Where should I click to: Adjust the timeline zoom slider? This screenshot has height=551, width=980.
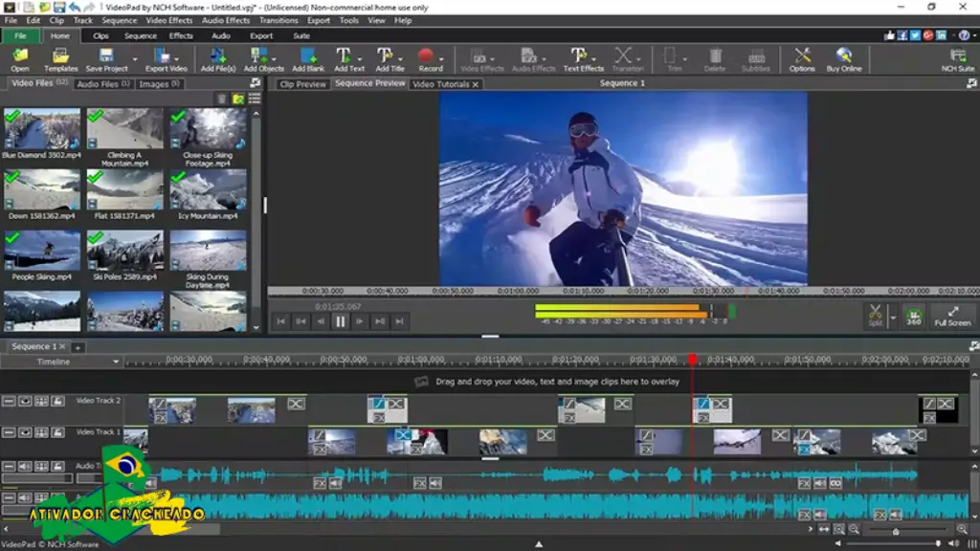pos(896,530)
